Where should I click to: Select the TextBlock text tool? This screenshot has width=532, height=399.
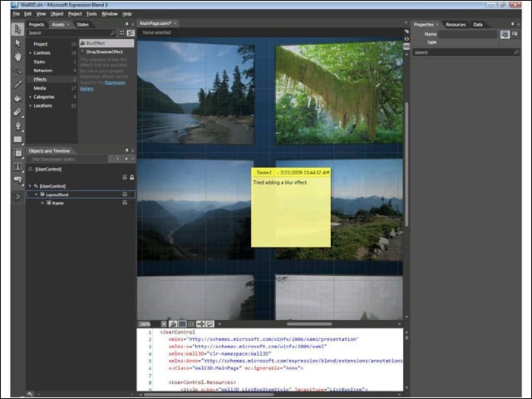[17, 166]
